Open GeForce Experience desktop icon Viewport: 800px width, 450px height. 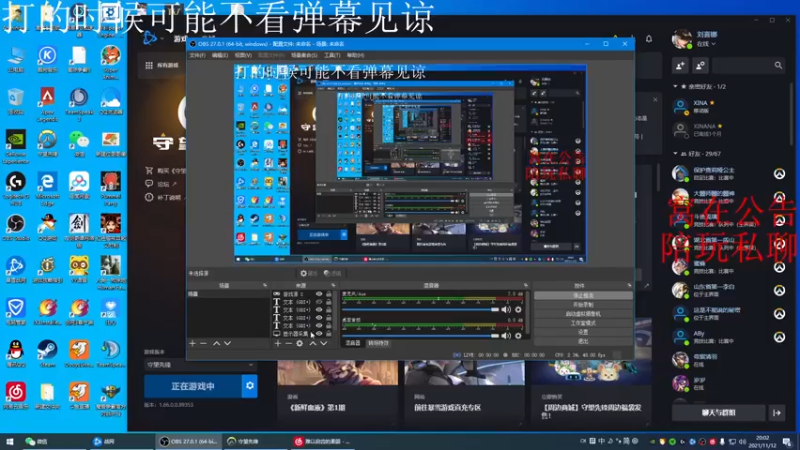[16, 146]
